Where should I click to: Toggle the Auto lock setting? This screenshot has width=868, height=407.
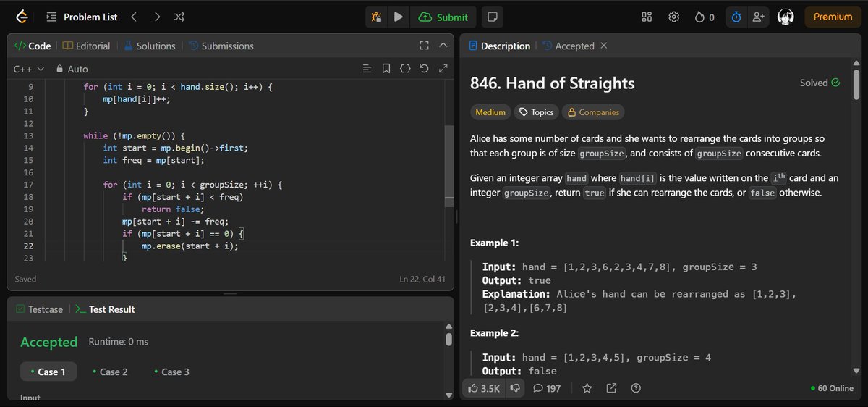(x=72, y=69)
